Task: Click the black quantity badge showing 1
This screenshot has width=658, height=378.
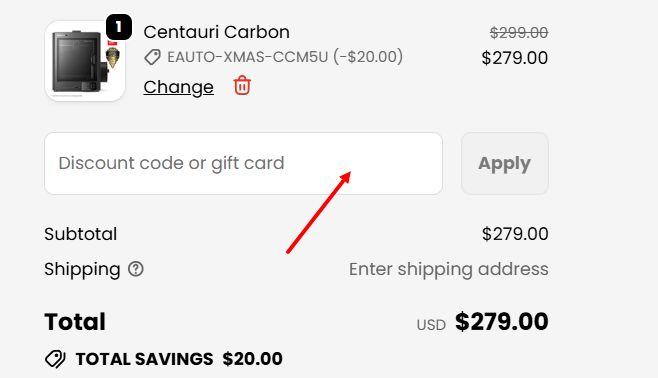Action: point(119,27)
